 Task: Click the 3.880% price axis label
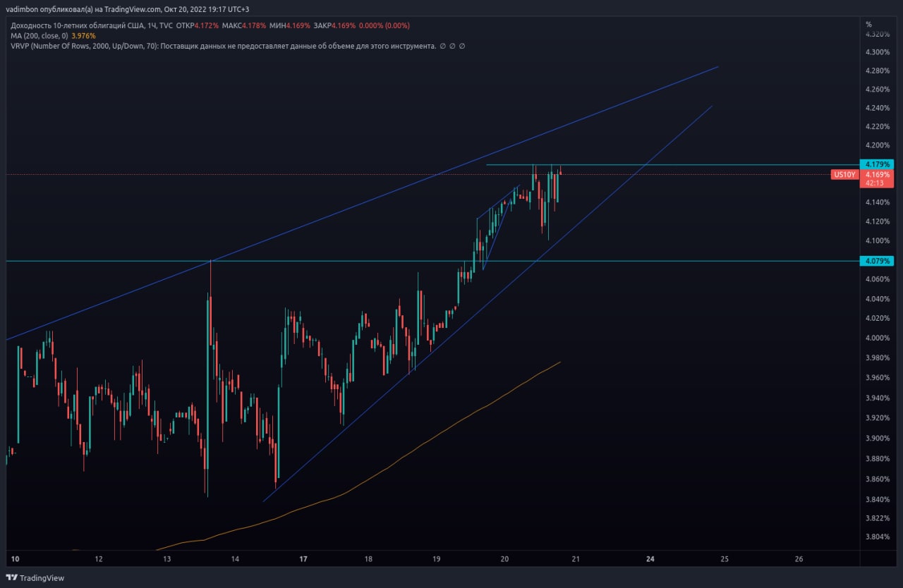pos(877,458)
